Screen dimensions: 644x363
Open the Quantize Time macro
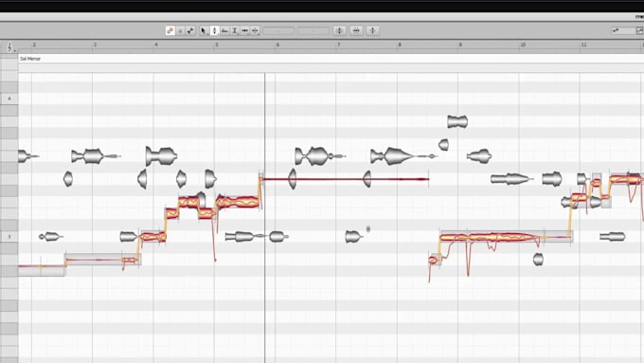point(356,30)
